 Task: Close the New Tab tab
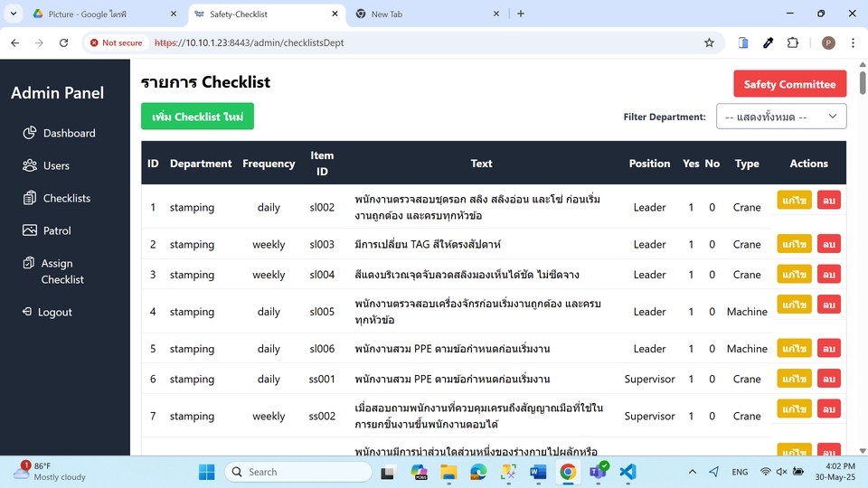tap(496, 14)
